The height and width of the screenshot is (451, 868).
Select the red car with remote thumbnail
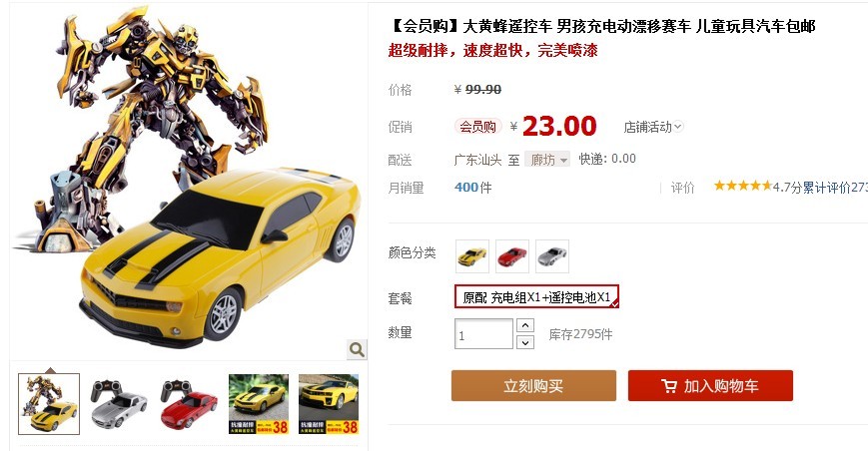[189, 404]
